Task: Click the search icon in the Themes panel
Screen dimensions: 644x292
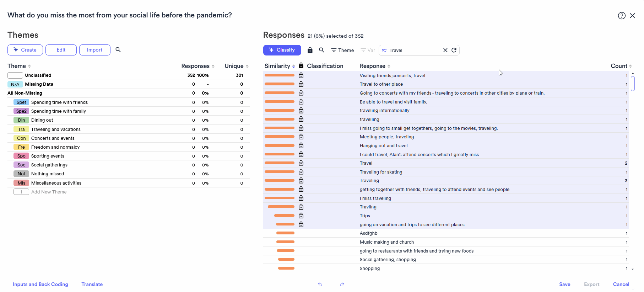Action: [x=118, y=50]
